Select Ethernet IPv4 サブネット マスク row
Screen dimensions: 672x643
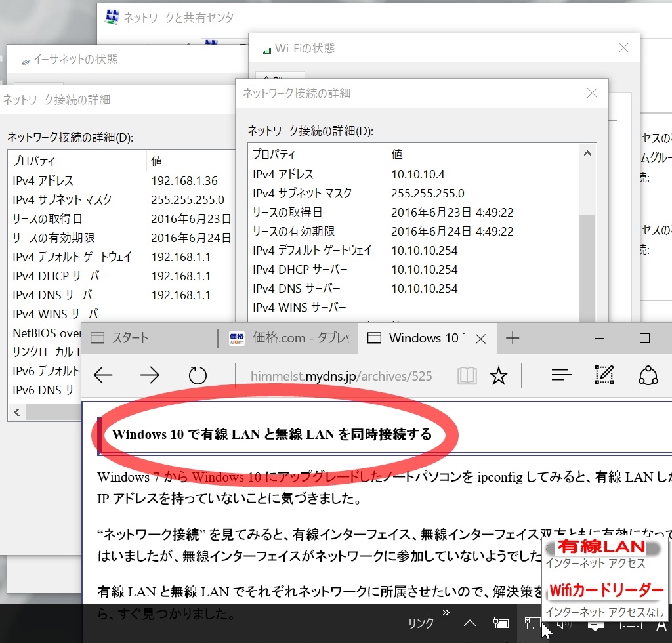[121, 199]
